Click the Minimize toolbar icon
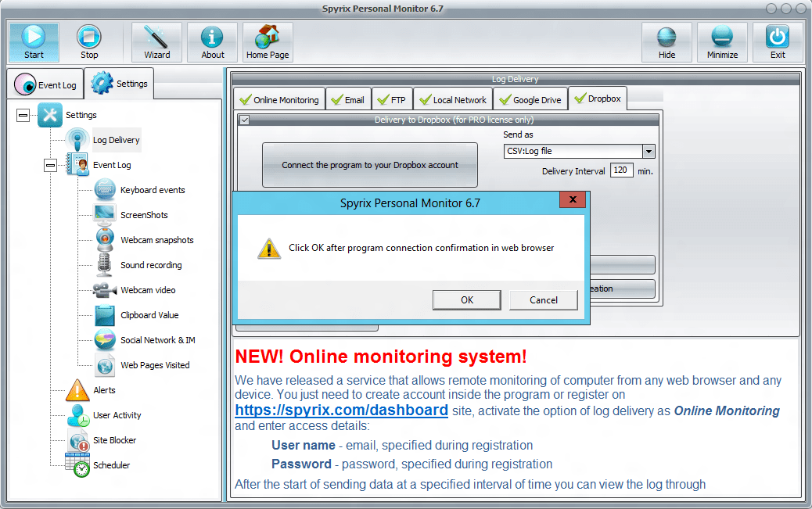This screenshot has width=812, height=509. [722, 42]
